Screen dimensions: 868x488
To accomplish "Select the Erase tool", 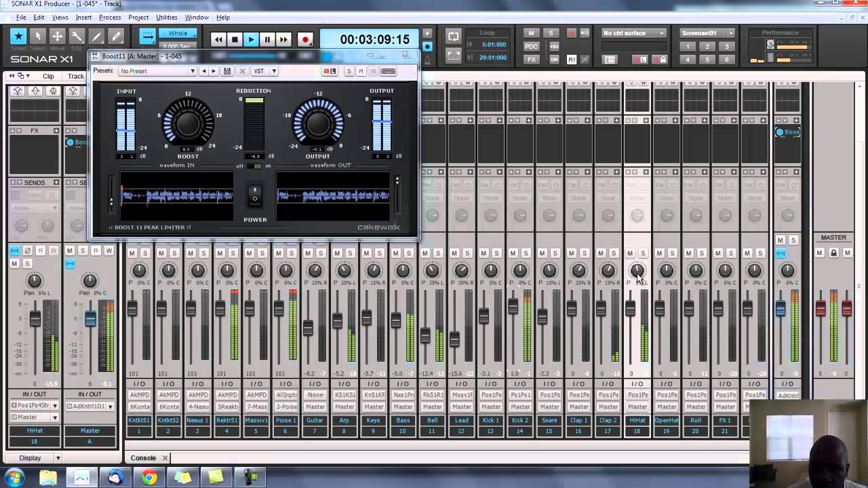I will pos(117,37).
